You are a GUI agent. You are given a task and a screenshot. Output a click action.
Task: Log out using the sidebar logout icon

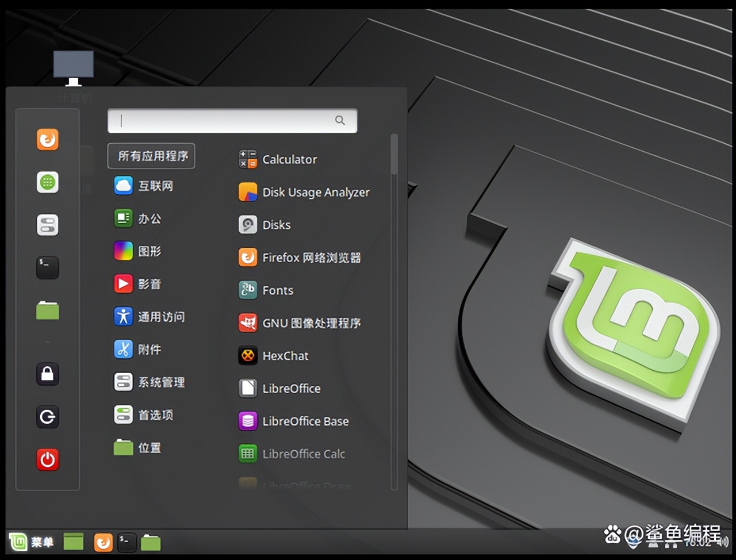pyautogui.click(x=48, y=417)
